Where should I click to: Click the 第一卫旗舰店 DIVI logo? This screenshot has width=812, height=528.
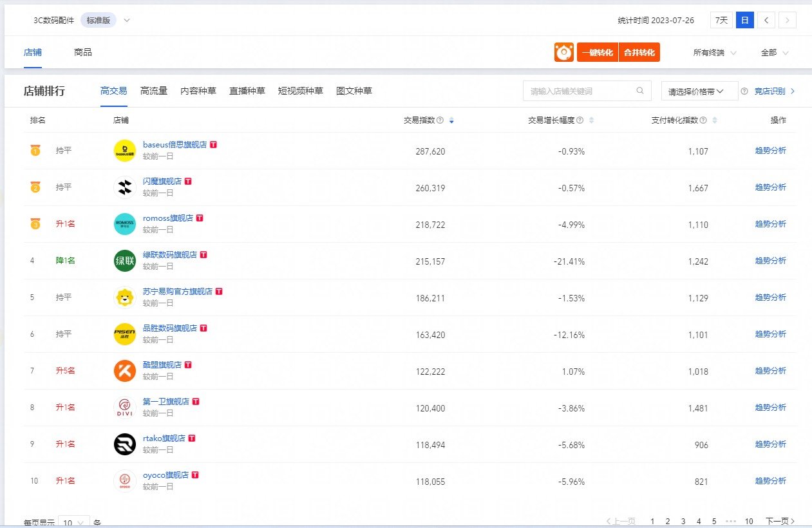pos(125,408)
